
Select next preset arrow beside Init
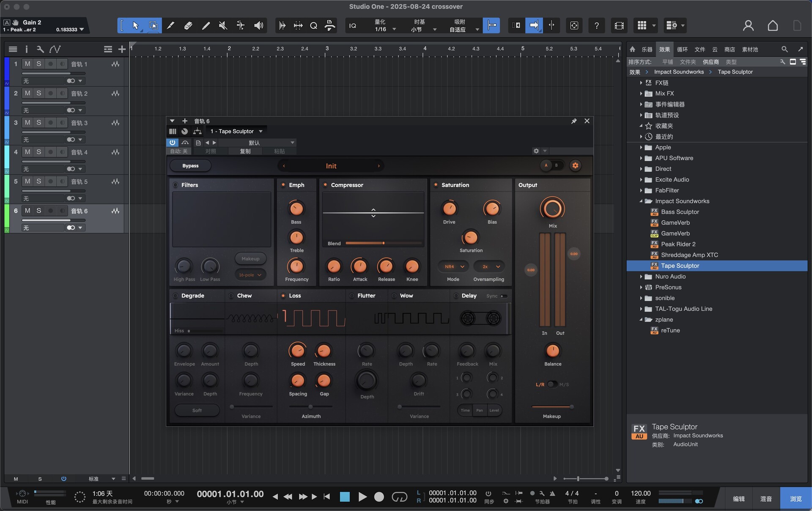(x=379, y=166)
